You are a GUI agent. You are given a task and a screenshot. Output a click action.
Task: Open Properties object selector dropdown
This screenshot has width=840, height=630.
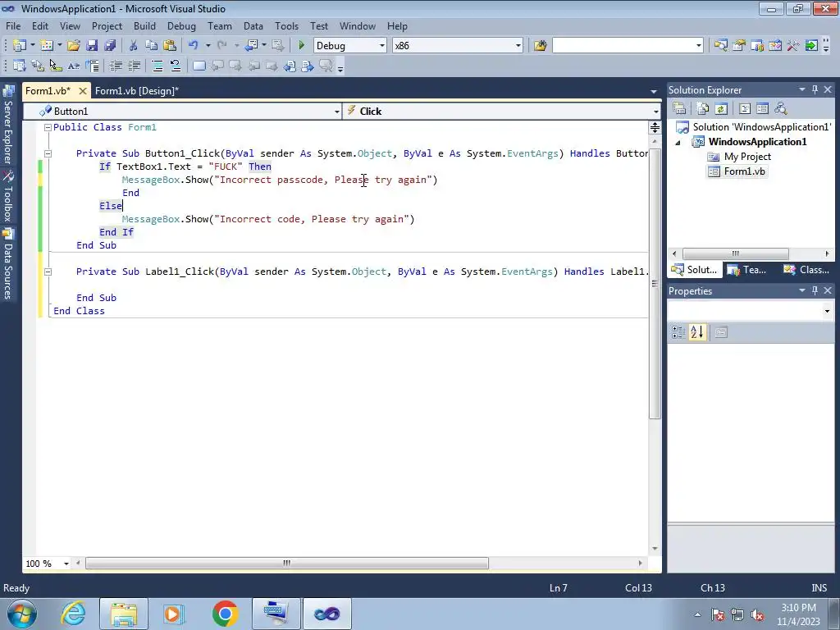(827, 311)
